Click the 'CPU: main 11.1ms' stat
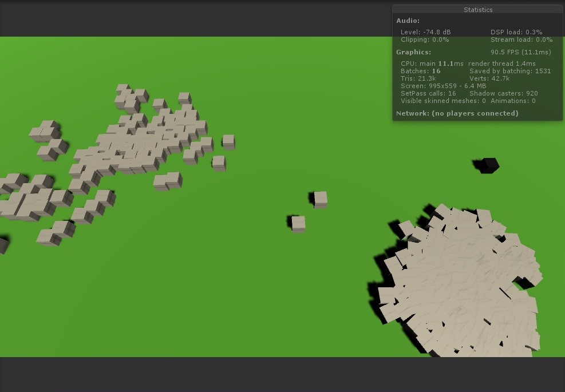 click(x=432, y=64)
